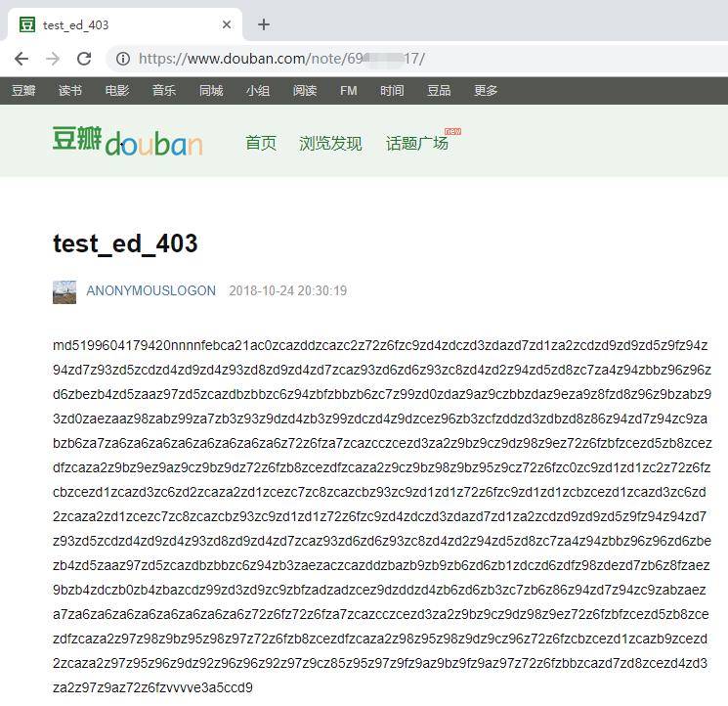The image size is (728, 706).
Task: Open author ANONYMOUSLOGON profile link
Action: 150,291
